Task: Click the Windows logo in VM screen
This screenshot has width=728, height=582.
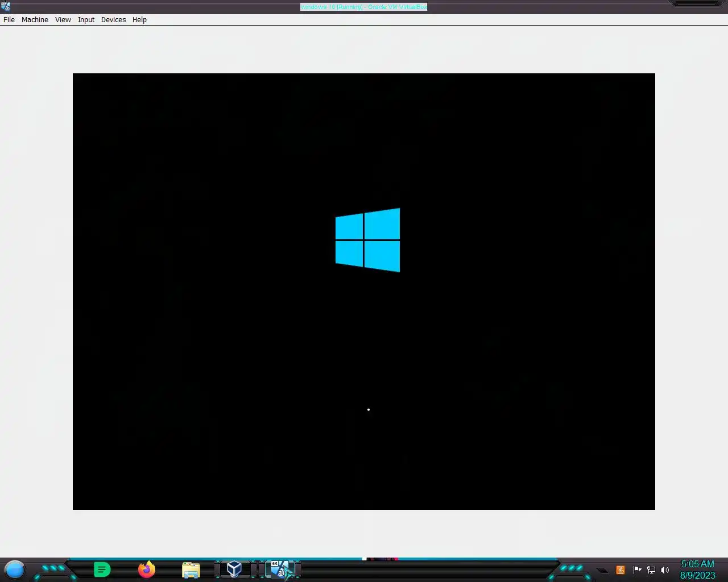Action: 367,240
